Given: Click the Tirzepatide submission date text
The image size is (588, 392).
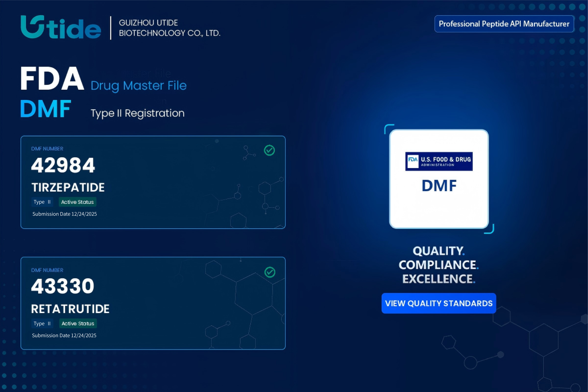Looking at the screenshot, I should pos(65,214).
